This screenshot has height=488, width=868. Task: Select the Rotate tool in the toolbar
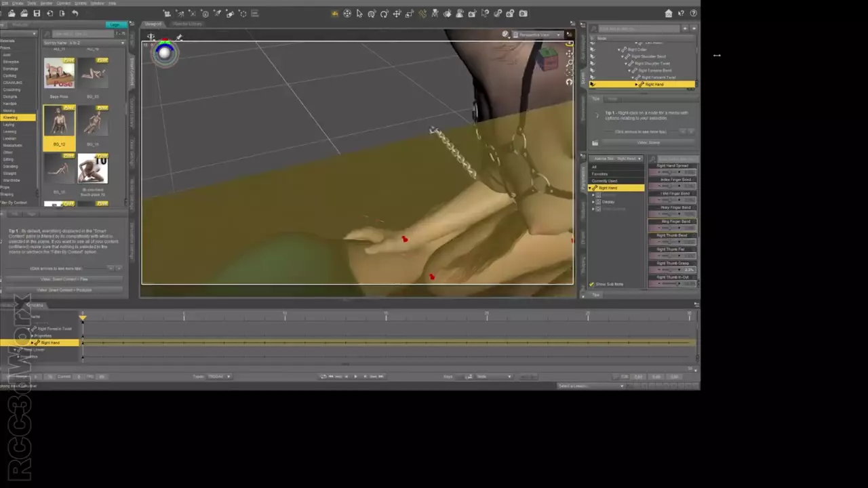tap(384, 14)
